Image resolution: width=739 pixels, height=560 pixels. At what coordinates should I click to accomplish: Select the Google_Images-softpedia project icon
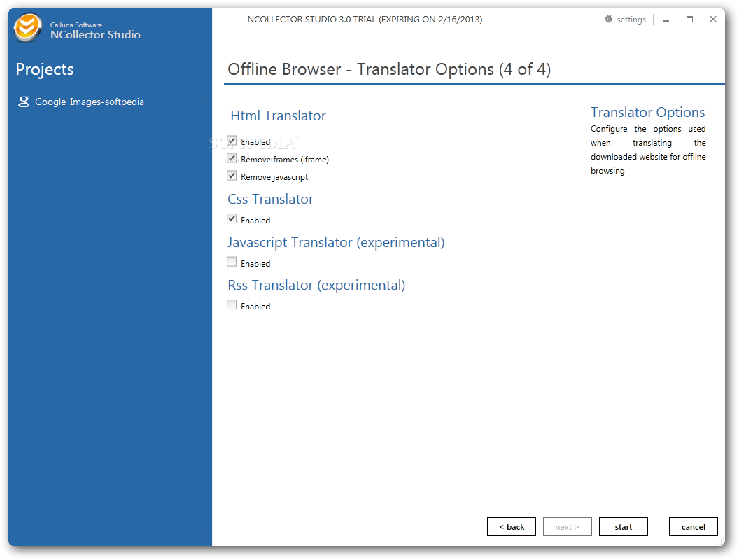click(x=24, y=101)
